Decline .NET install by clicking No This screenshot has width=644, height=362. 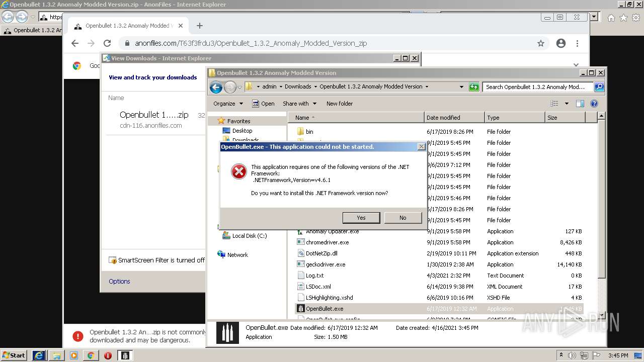pyautogui.click(x=403, y=218)
